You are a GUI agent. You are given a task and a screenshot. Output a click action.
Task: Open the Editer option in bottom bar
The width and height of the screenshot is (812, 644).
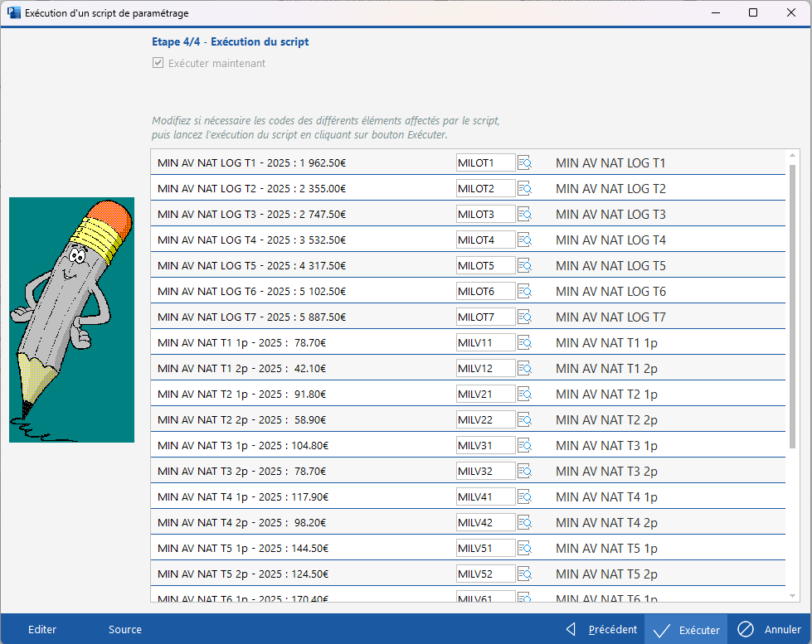pyautogui.click(x=42, y=629)
